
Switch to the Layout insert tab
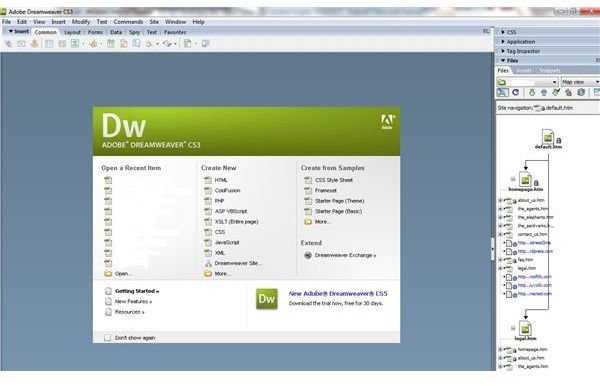coord(72,32)
